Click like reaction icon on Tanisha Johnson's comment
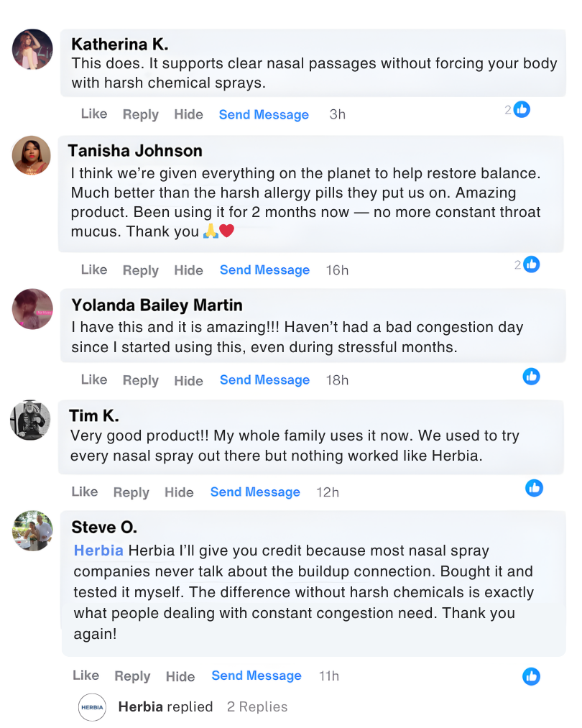The height and width of the screenshot is (728, 582). pos(531,264)
